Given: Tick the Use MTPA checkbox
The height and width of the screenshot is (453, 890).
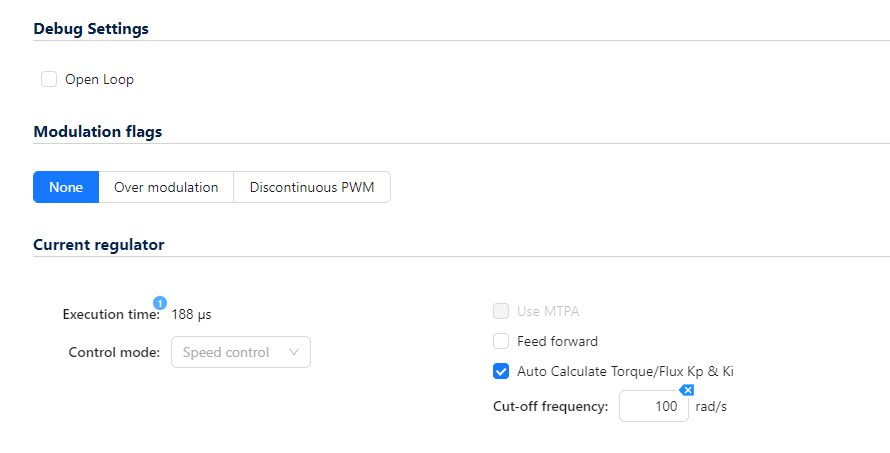Looking at the screenshot, I should 501,311.
